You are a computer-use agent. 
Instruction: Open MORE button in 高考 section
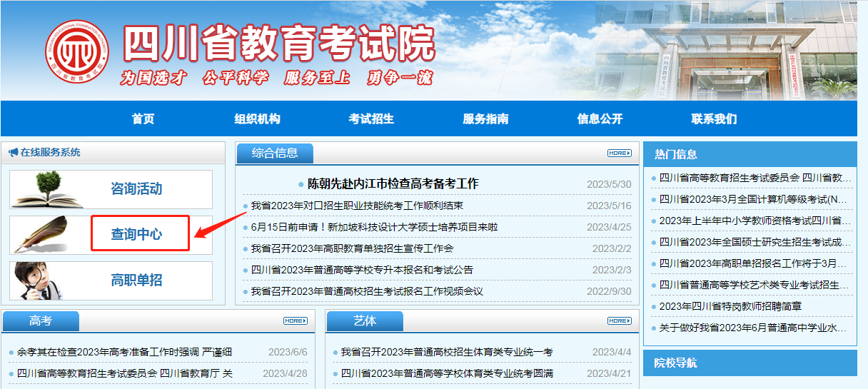click(x=296, y=320)
